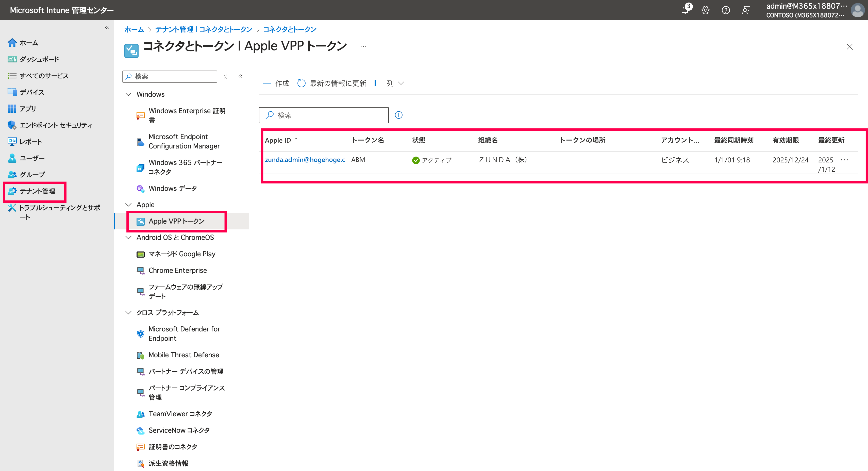Collapse the left navigation sidebar

click(107, 27)
